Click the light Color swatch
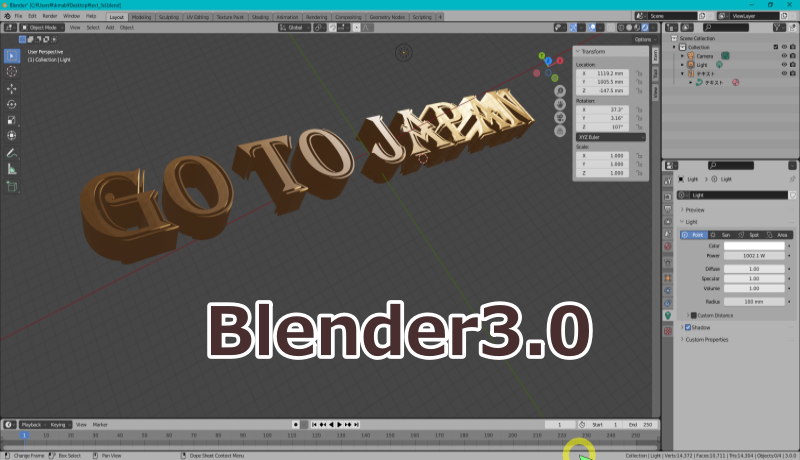 [x=754, y=246]
